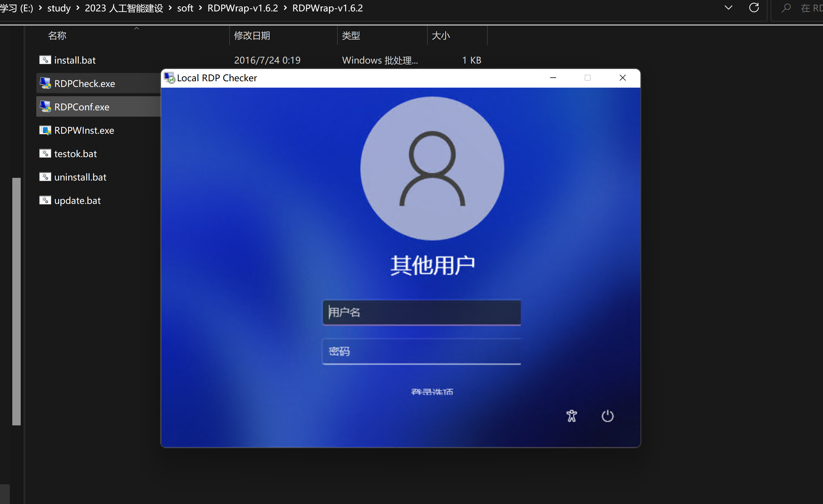Click the RDPWInst.exe file icon
The image size is (823, 504).
pos(45,130)
